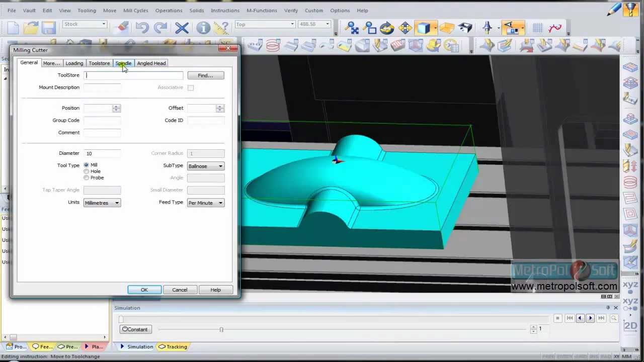Click the simulation step forward button
Screen dimensions: 644x362
click(591, 318)
